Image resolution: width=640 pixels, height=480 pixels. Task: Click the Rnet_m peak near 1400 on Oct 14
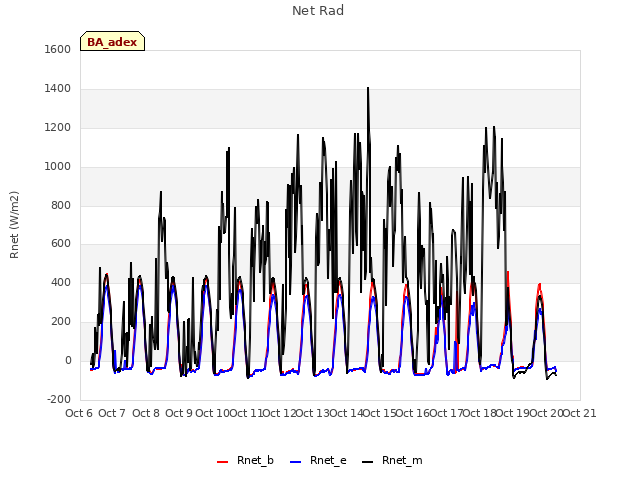click(x=368, y=88)
